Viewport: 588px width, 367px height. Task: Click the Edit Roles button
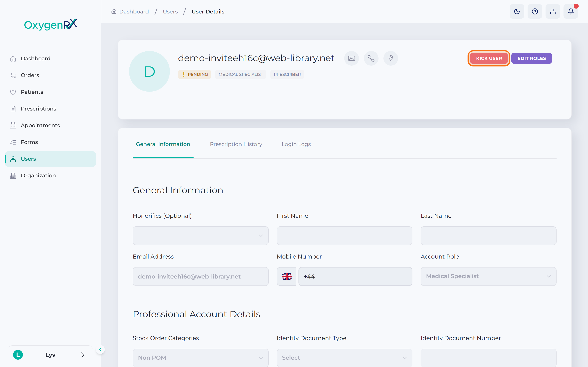pos(531,58)
